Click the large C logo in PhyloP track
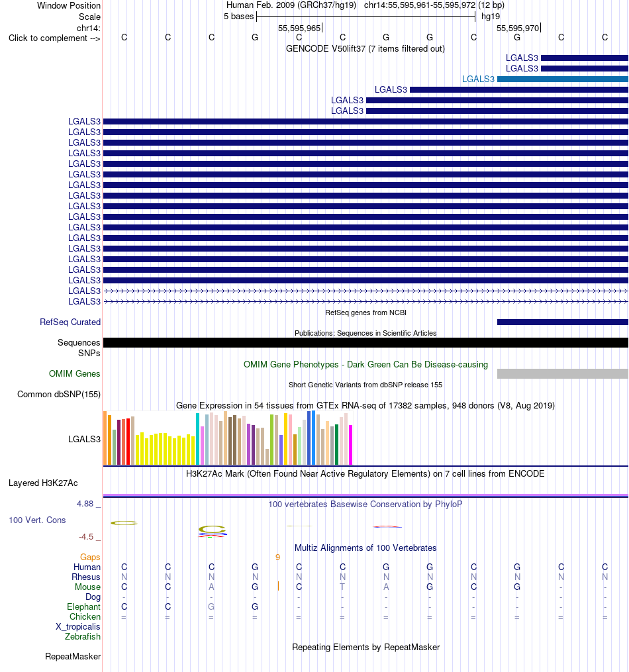Image resolution: width=629 pixels, height=672 pixels. (x=212, y=529)
